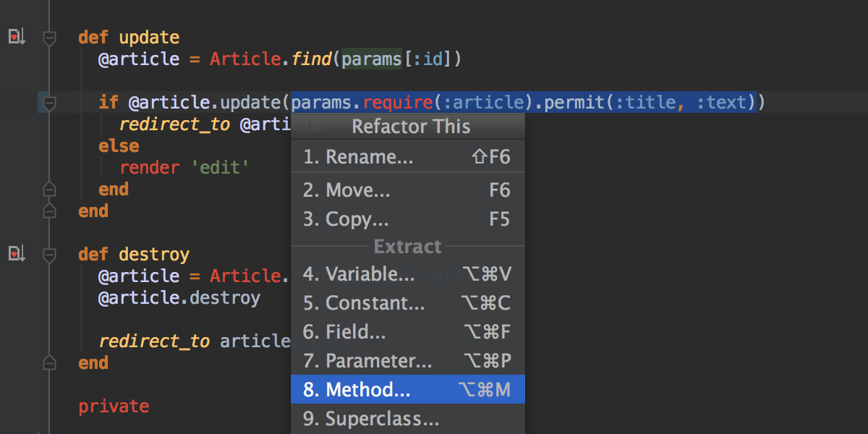Click gutter marker icon beside def update
The height and width of the screenshot is (434, 868).
pos(16,36)
